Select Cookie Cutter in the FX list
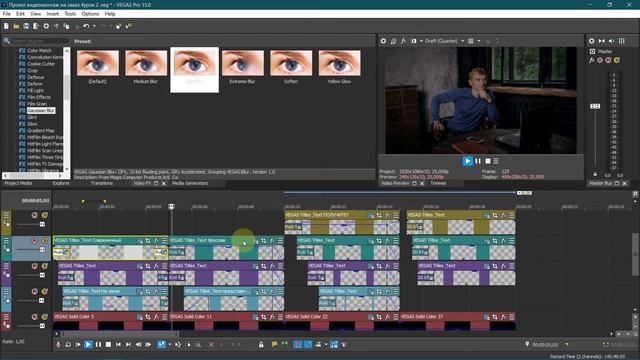640x360 pixels. [41, 64]
